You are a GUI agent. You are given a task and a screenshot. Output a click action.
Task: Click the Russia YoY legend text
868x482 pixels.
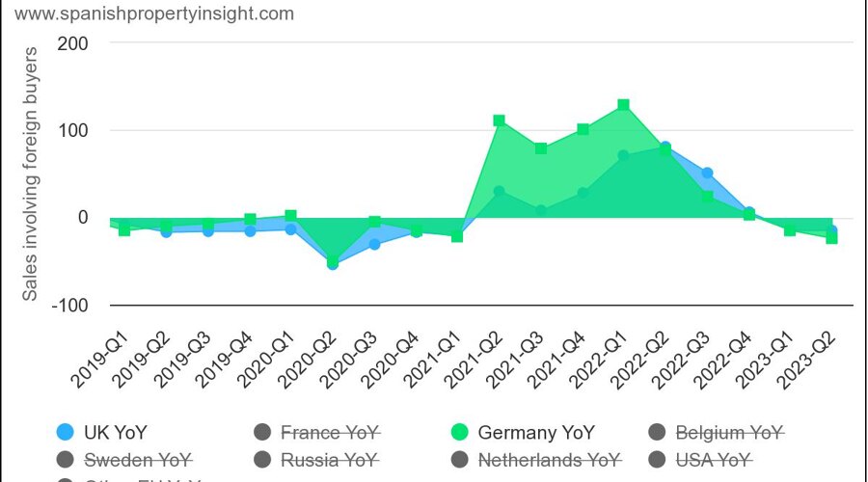pyautogui.click(x=329, y=459)
